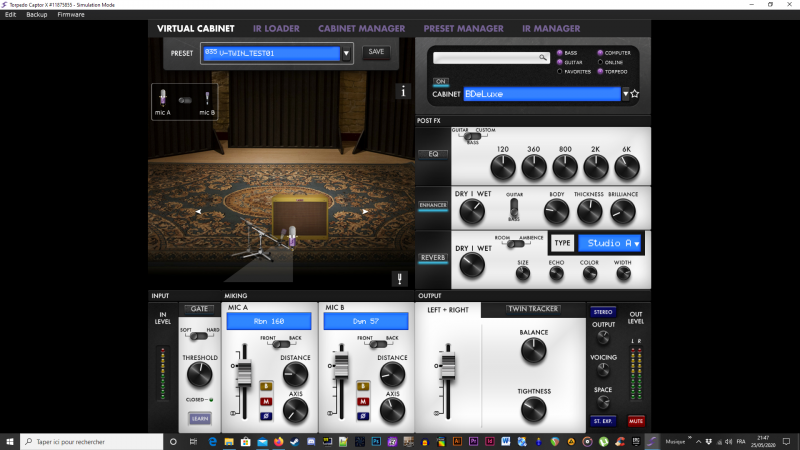Switch to the IR LOADER tab
Viewport: 800px width, 450px height.
(x=278, y=28)
